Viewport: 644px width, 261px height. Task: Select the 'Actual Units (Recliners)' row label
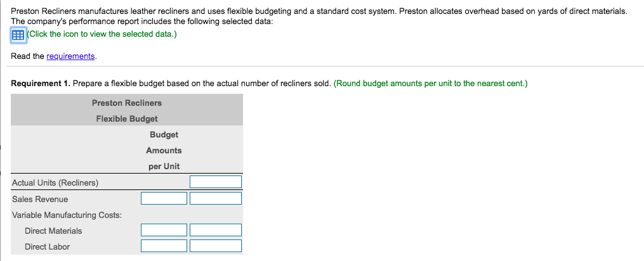[x=55, y=183]
